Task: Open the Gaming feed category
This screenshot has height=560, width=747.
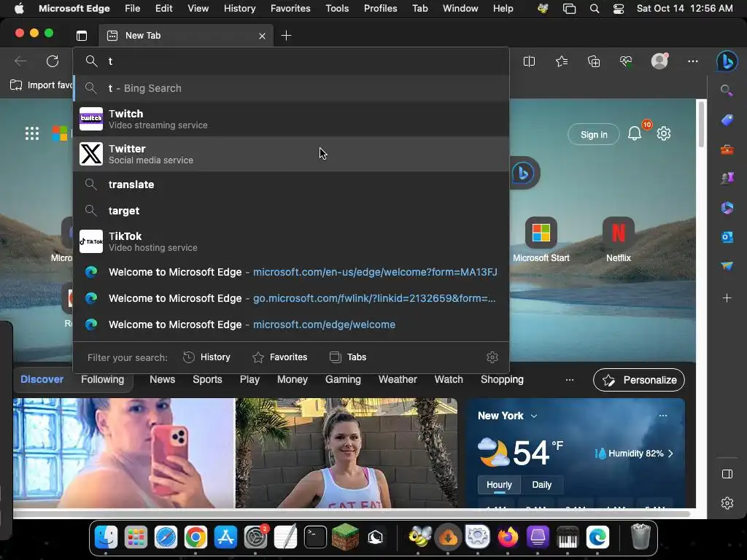Action: pyautogui.click(x=343, y=379)
